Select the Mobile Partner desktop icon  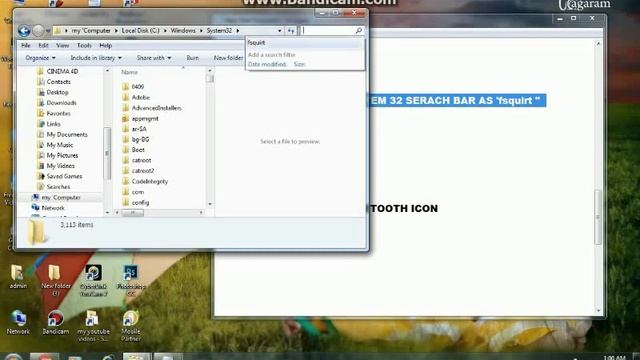coord(131,325)
